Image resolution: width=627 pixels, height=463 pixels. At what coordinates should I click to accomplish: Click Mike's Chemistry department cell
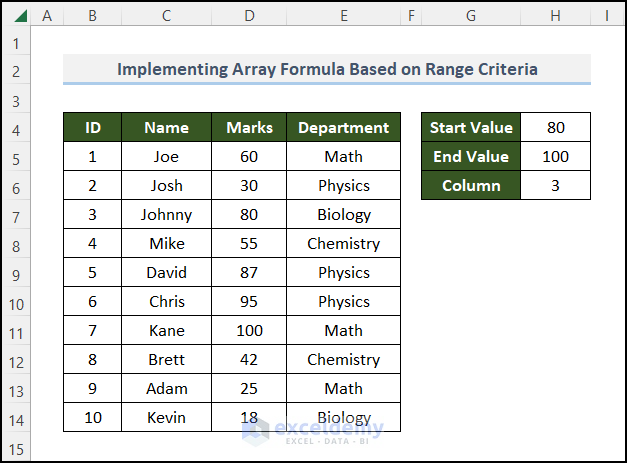pos(343,244)
